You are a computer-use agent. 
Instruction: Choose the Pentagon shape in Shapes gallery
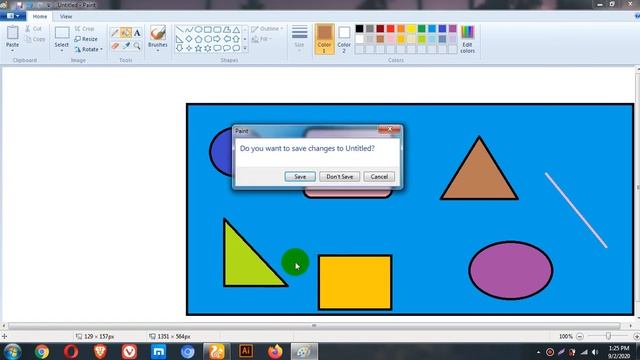tap(198, 39)
